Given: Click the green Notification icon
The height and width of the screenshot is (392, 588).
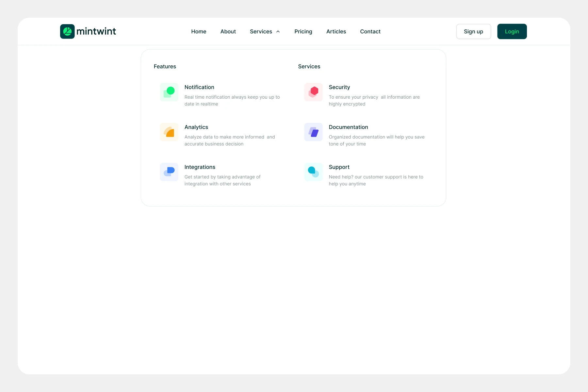Looking at the screenshot, I should (169, 92).
